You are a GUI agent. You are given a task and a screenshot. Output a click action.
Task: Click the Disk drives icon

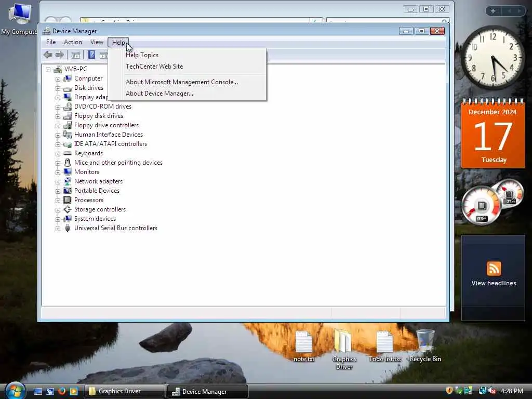click(x=68, y=88)
